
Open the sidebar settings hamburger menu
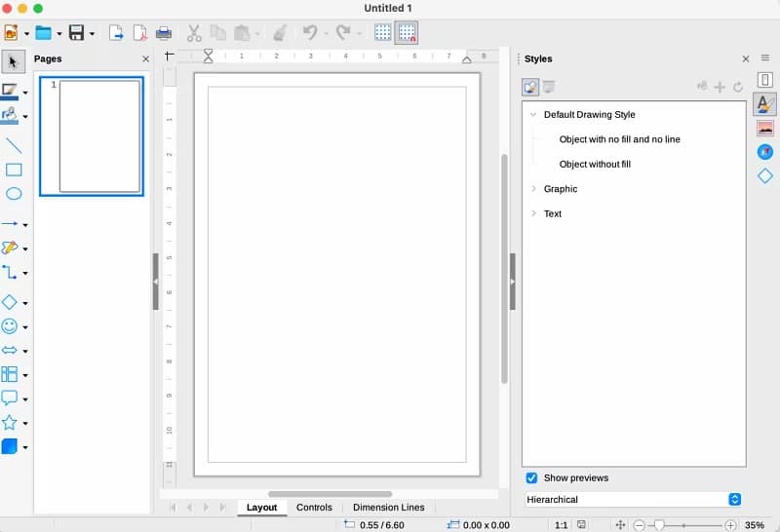[765, 58]
